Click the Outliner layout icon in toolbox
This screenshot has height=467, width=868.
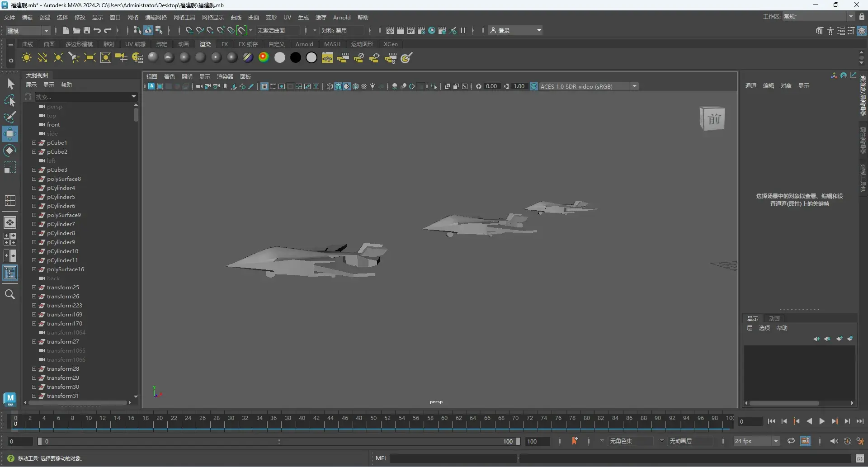pos(10,273)
